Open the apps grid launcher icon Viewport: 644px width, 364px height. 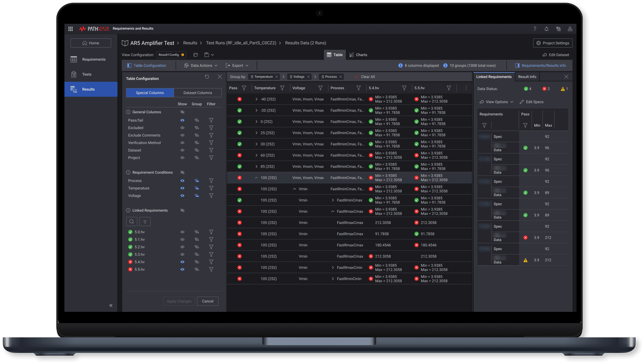pos(70,29)
